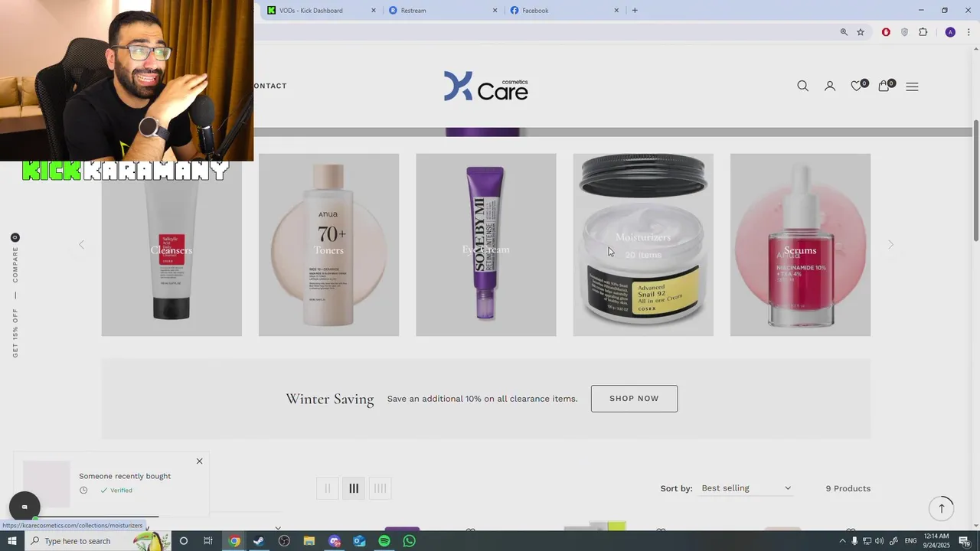Open the Eye Cream category card
The image size is (980, 551).
click(486, 245)
